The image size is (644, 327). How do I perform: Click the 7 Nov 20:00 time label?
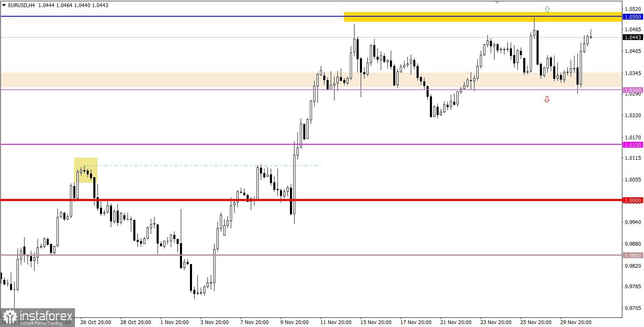255,322
